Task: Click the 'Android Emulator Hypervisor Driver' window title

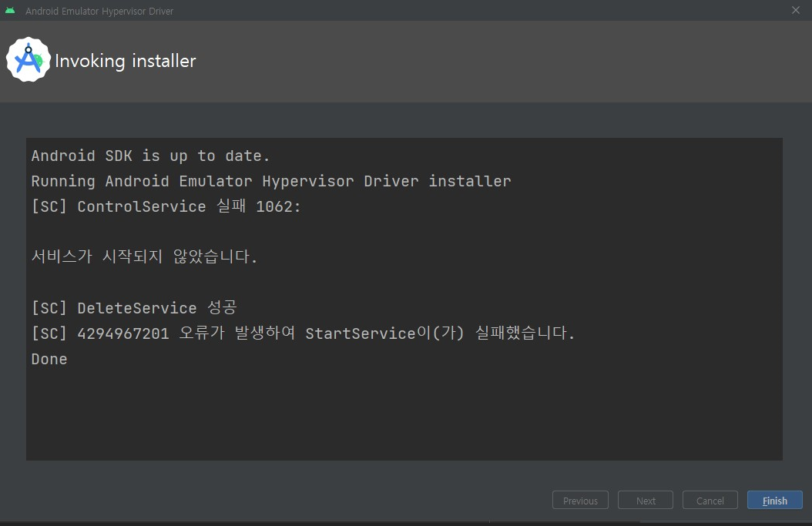Action: pyautogui.click(x=99, y=11)
